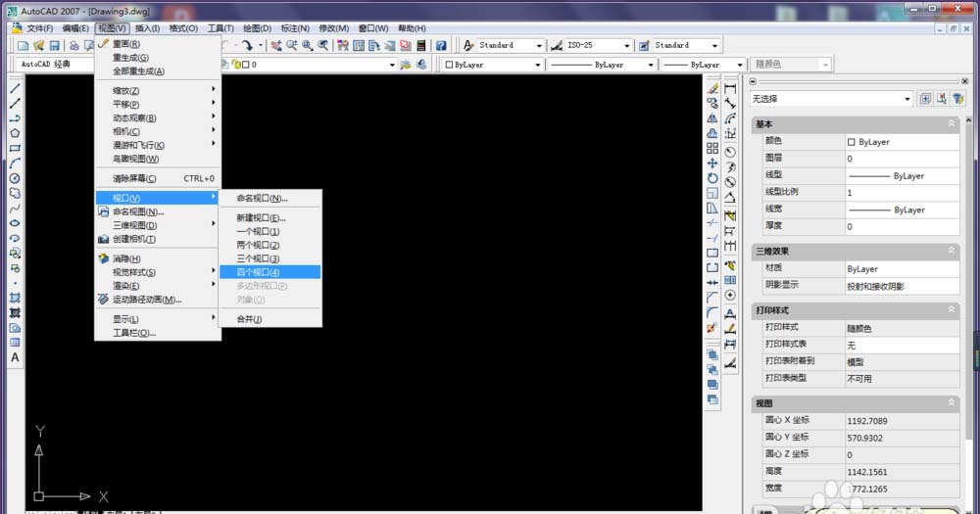
Task: Select the Circle drawing tool
Action: tap(16, 178)
